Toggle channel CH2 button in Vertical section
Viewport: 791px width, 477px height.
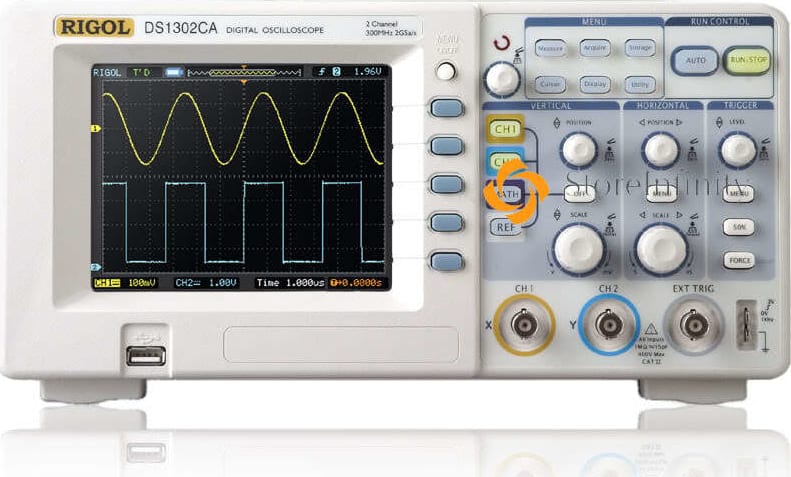click(505, 161)
